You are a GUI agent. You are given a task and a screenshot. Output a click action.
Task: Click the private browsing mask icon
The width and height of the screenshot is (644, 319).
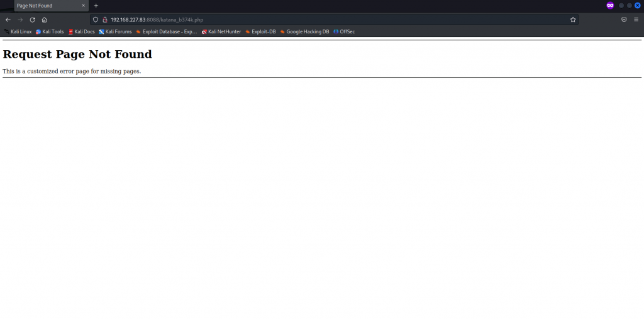[x=610, y=5]
